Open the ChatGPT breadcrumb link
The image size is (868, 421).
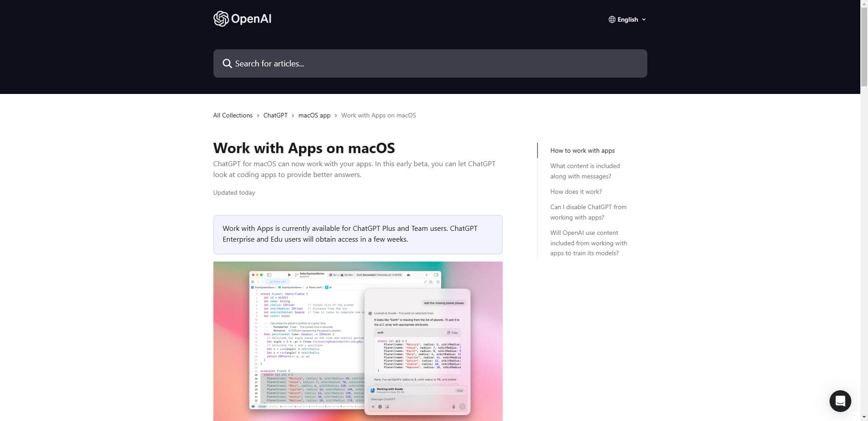[275, 115]
